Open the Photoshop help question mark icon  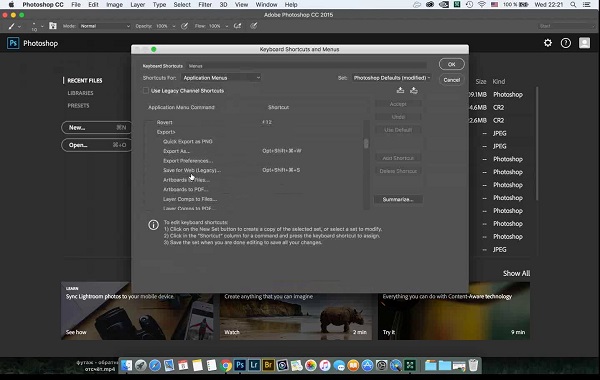pos(566,43)
